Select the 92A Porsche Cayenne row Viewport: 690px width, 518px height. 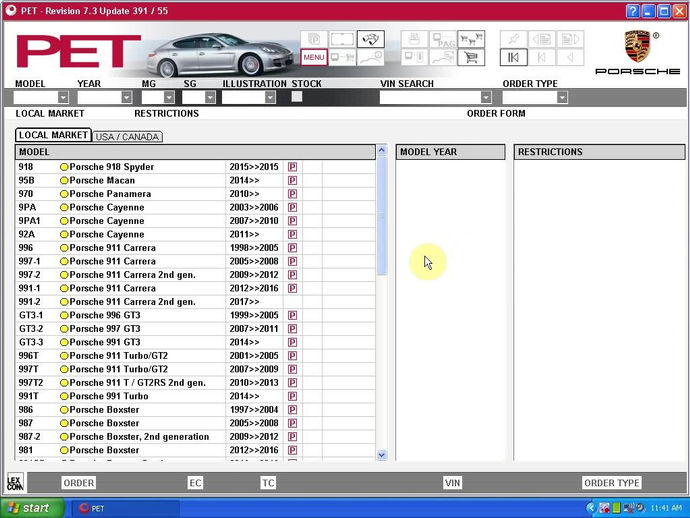[195, 234]
